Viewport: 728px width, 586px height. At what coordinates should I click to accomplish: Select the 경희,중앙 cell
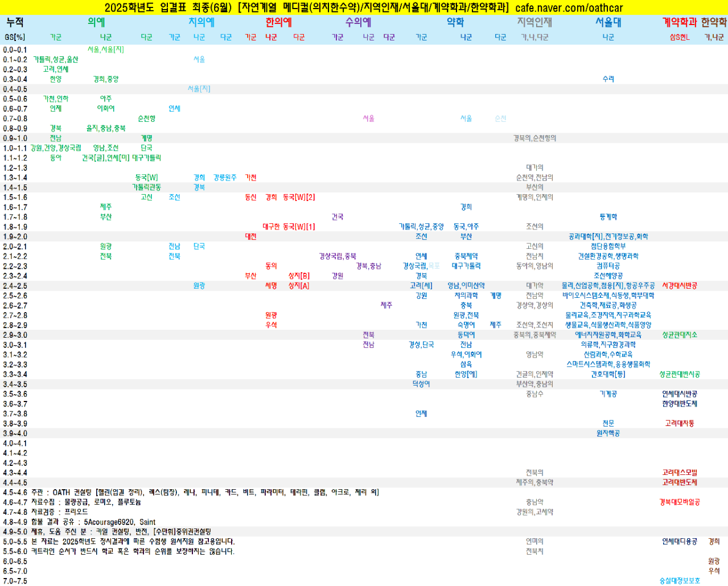[x=106, y=79]
